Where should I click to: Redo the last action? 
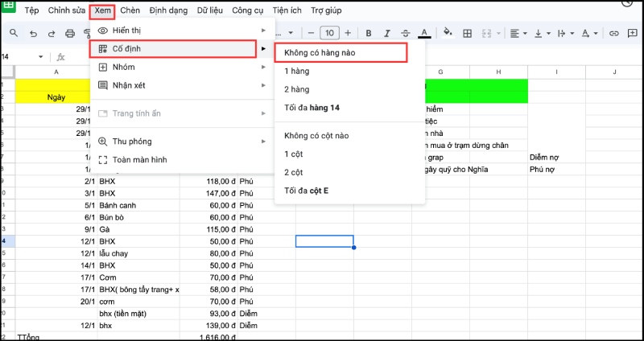pos(52,34)
